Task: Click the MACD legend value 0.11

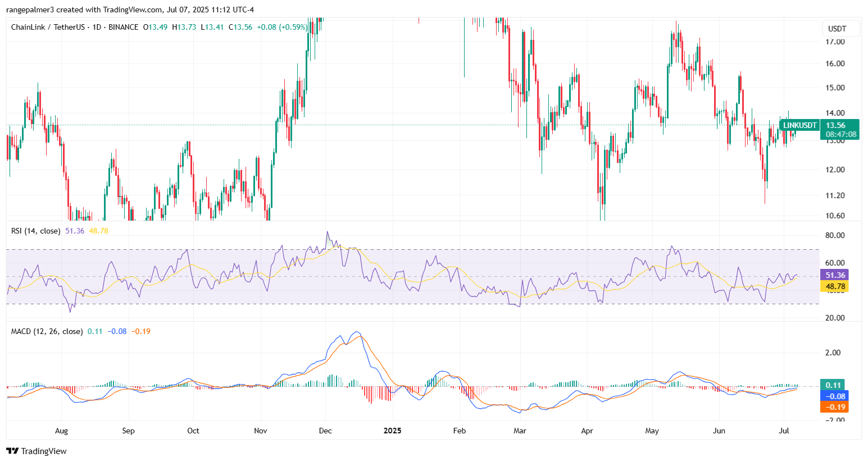Action: click(95, 331)
